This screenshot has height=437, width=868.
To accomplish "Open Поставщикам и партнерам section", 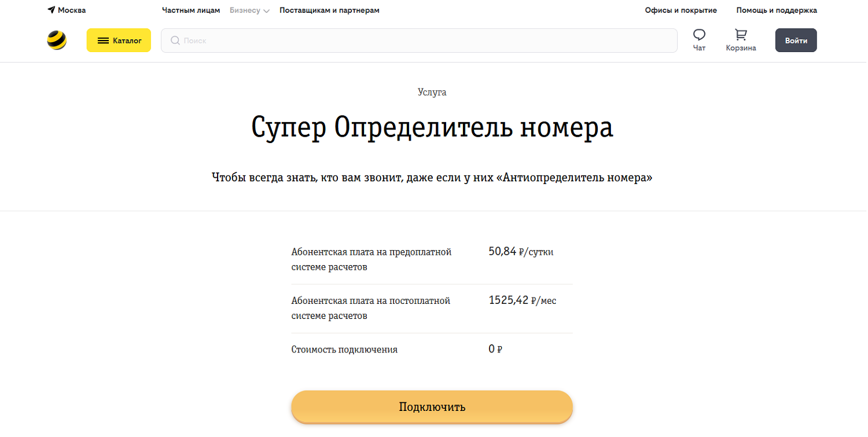I will (x=329, y=10).
